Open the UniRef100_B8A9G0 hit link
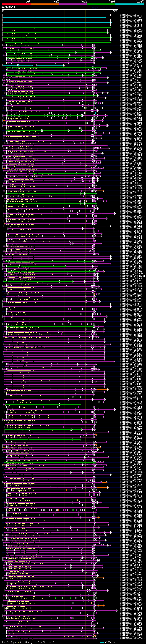 (131, 82)
